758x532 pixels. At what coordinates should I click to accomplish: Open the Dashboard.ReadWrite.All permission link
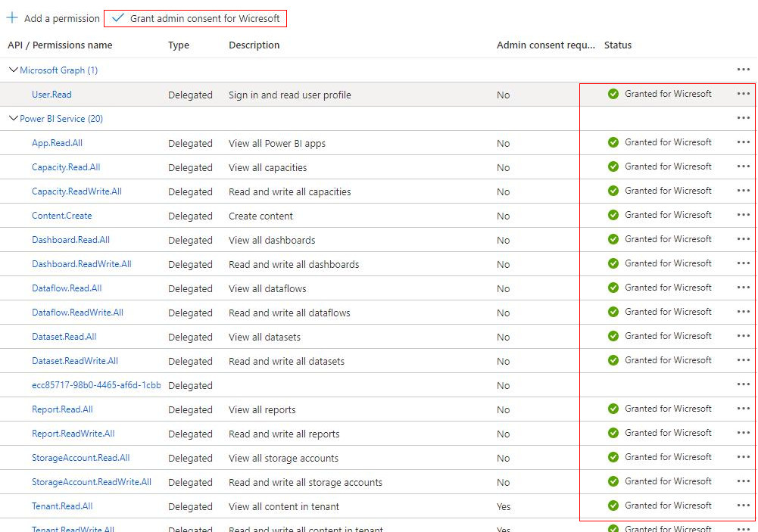point(82,264)
